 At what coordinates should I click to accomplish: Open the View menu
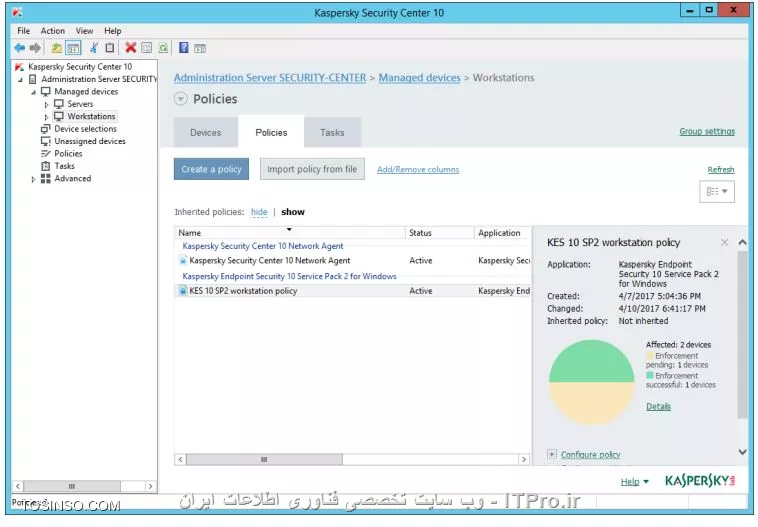click(84, 31)
